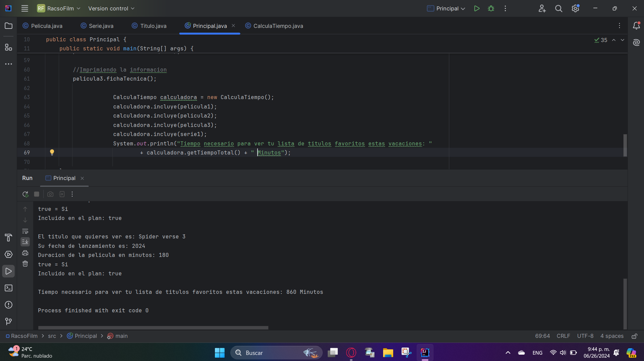Click the console vertical scrollbar
Screen dimensions: 644x361
[625, 304]
